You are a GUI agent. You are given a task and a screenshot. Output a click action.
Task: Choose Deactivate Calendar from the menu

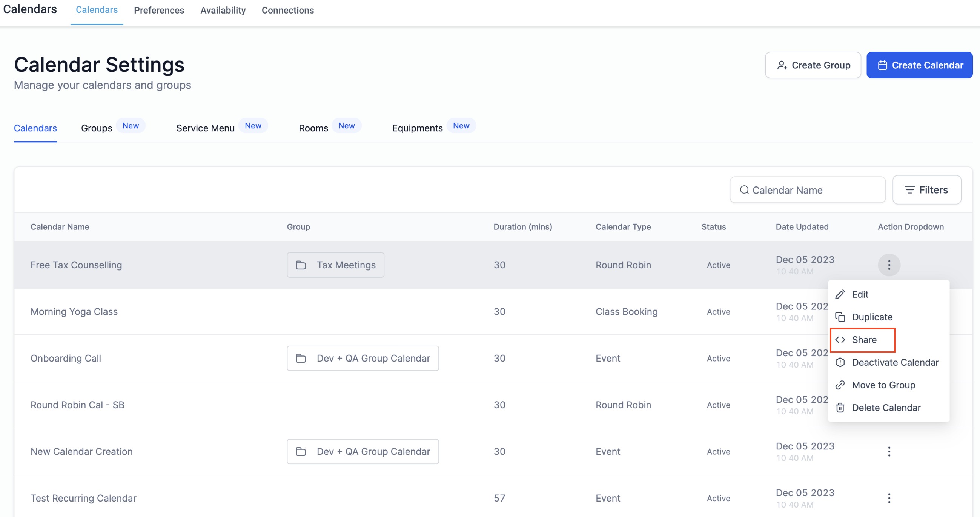pos(895,362)
